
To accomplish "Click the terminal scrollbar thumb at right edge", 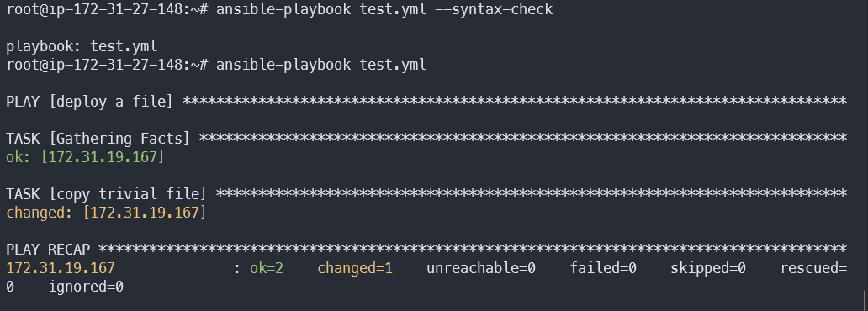I will (865, 299).
